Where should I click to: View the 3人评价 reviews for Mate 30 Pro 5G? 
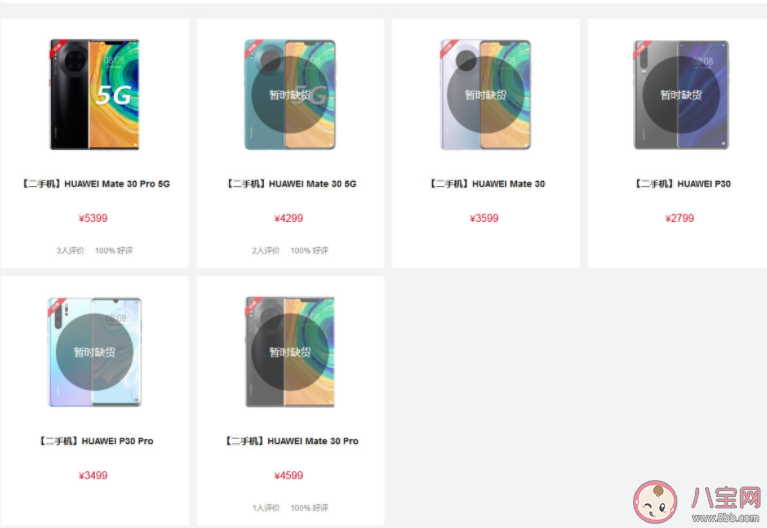(70, 251)
